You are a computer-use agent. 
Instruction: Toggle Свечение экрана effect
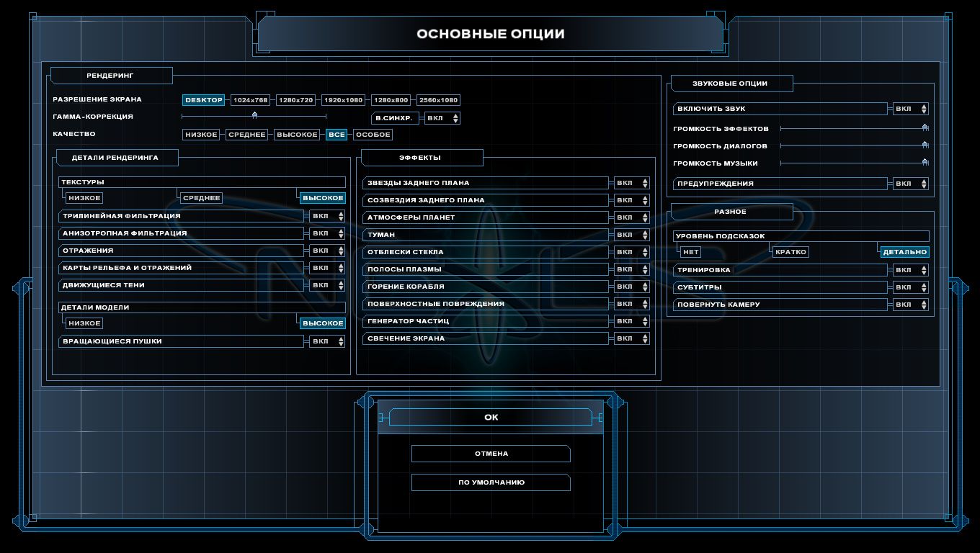click(632, 338)
